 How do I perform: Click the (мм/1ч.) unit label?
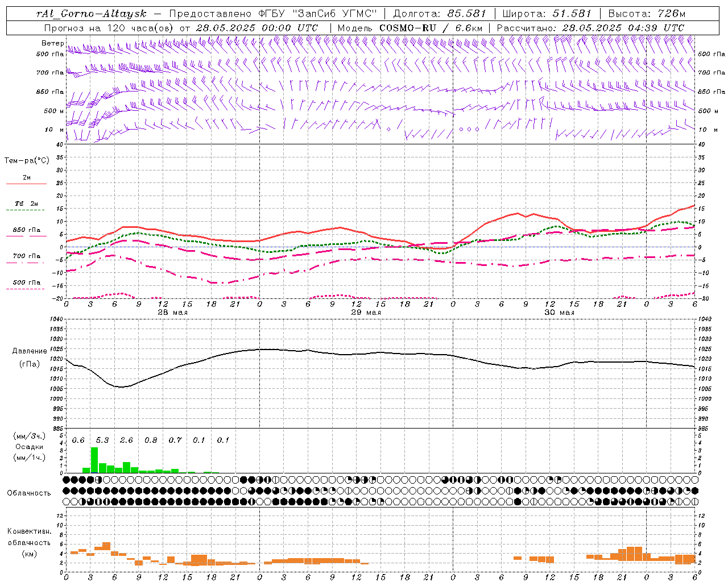click(x=29, y=458)
